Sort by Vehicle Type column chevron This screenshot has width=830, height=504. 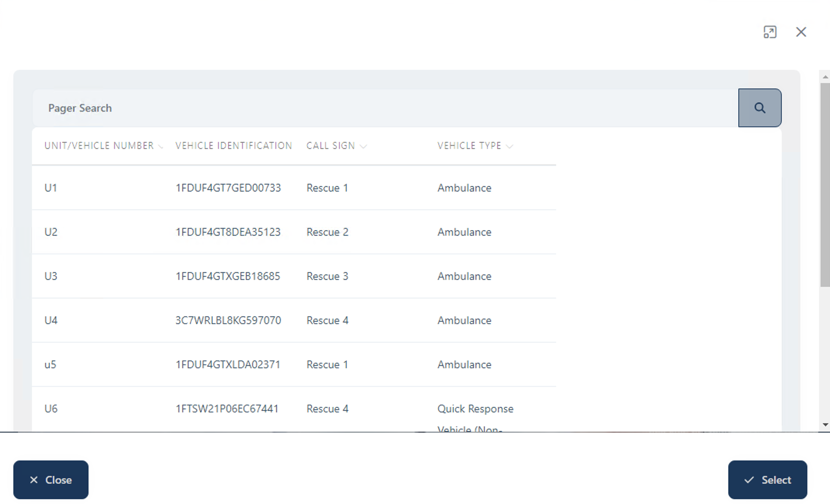[x=510, y=146]
